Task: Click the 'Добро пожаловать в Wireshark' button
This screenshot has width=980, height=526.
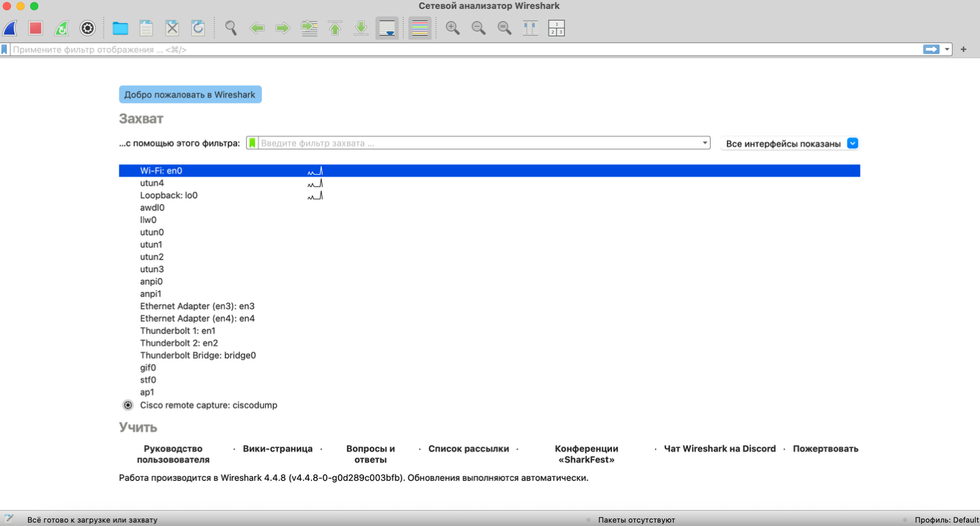Action: pyautogui.click(x=190, y=95)
